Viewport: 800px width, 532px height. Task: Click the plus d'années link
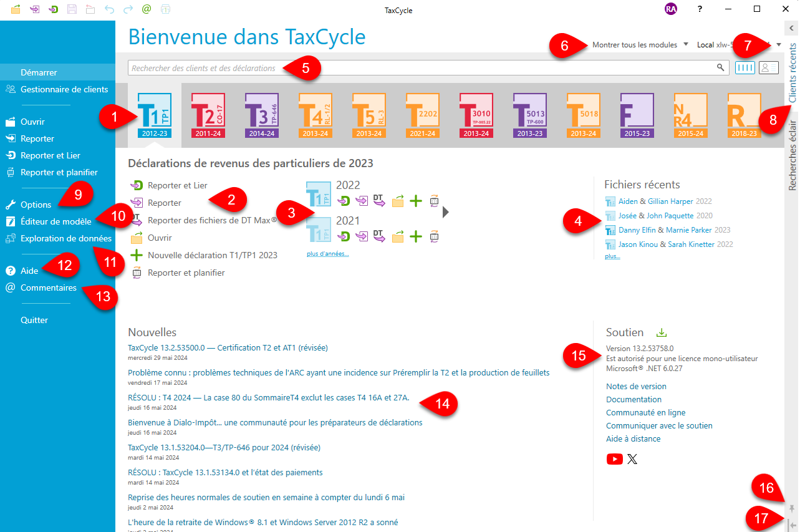(x=327, y=254)
